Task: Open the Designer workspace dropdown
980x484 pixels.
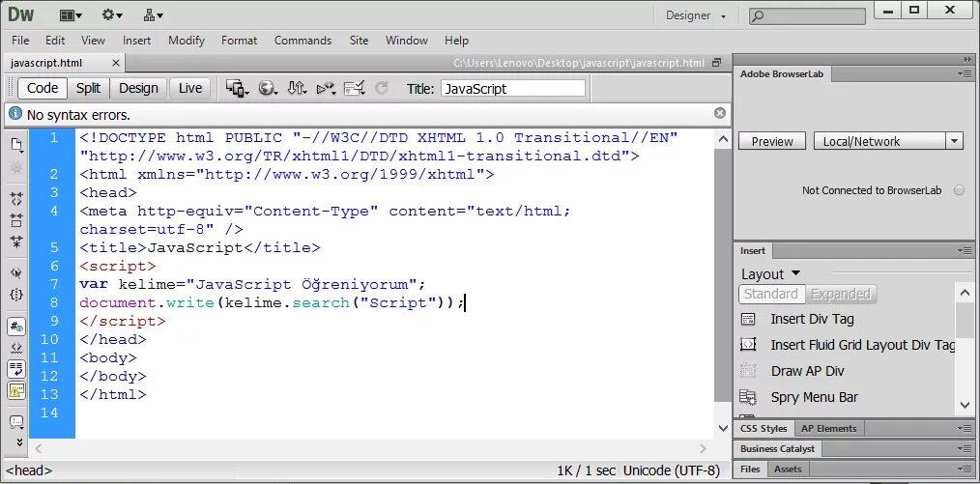Action: pyautogui.click(x=696, y=15)
